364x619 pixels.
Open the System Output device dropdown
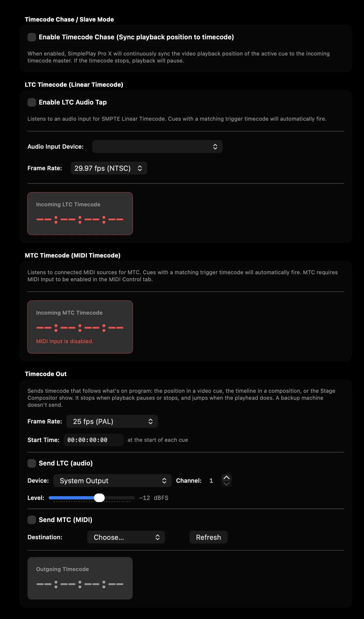[112, 481]
